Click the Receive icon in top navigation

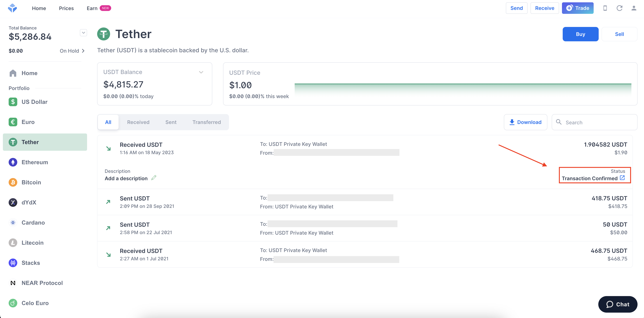point(544,8)
